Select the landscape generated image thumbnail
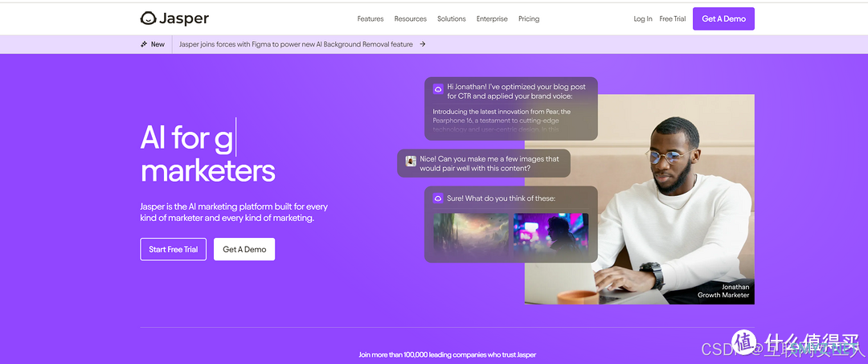 tap(471, 235)
